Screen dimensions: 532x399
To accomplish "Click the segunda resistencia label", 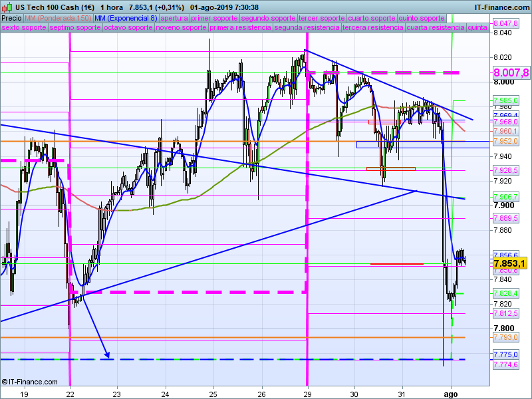I will 307,27.
